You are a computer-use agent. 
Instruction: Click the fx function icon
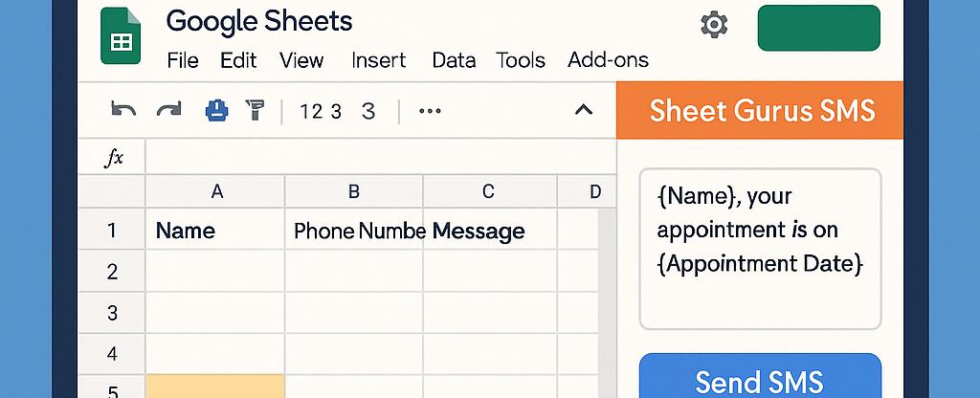[x=113, y=158]
